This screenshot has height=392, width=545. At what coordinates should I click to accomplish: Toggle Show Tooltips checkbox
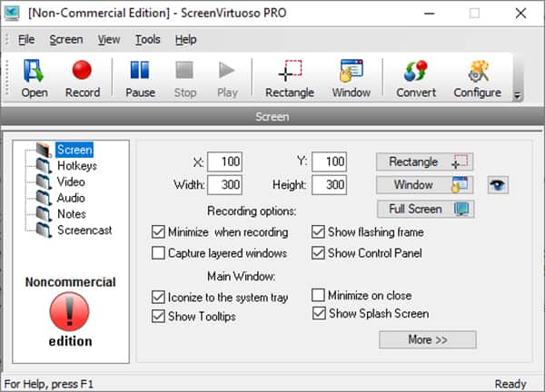[158, 317]
